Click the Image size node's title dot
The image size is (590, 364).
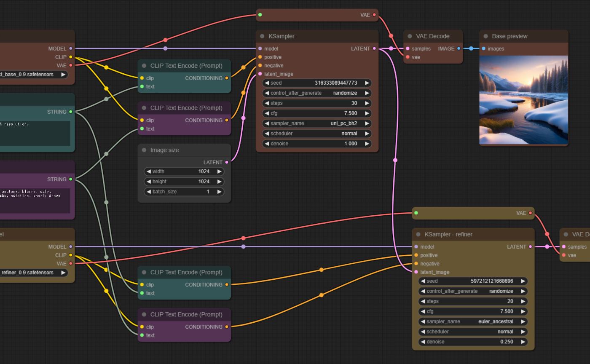[x=144, y=150]
